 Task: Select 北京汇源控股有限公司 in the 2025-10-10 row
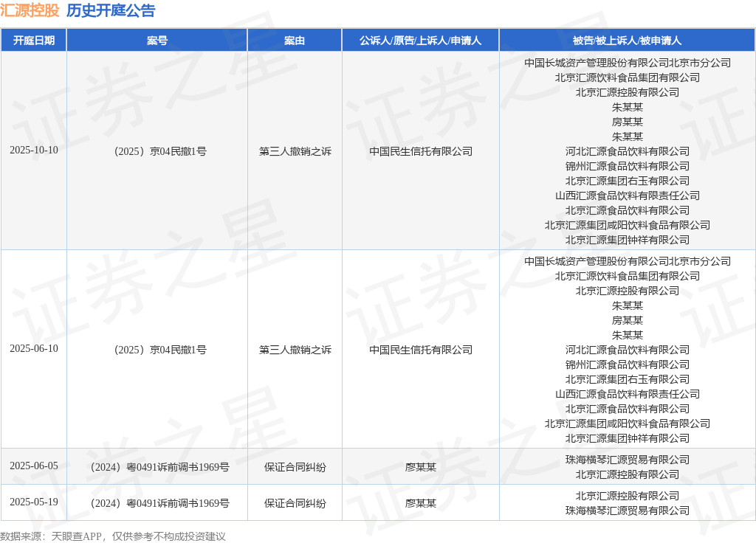[628, 92]
